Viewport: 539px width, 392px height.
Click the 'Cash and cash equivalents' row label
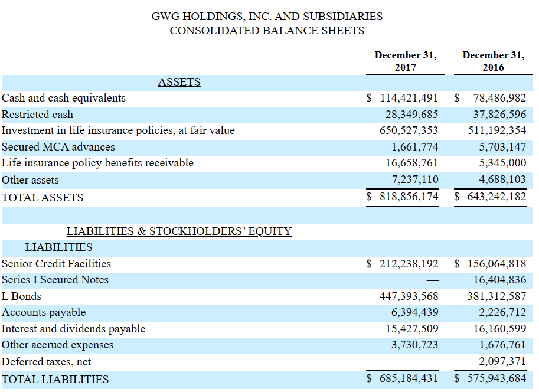tap(64, 98)
